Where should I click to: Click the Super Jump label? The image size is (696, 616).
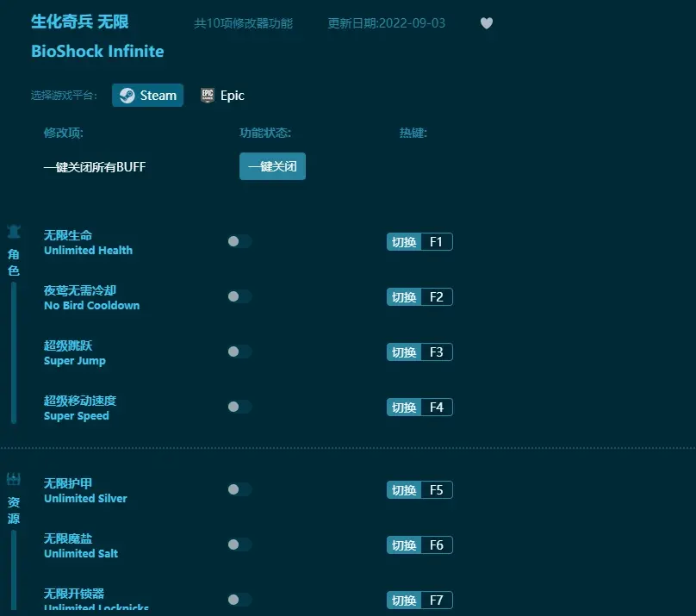point(75,361)
